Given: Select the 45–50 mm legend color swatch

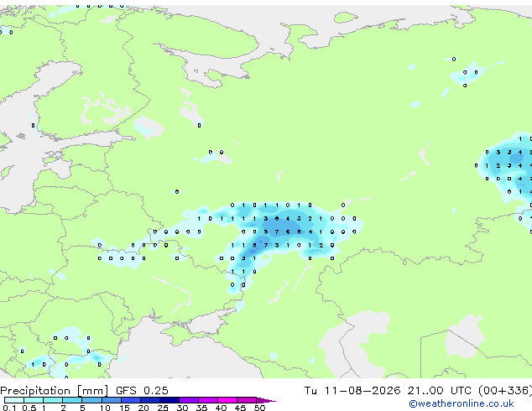Looking at the screenshot, I should 247,400.
